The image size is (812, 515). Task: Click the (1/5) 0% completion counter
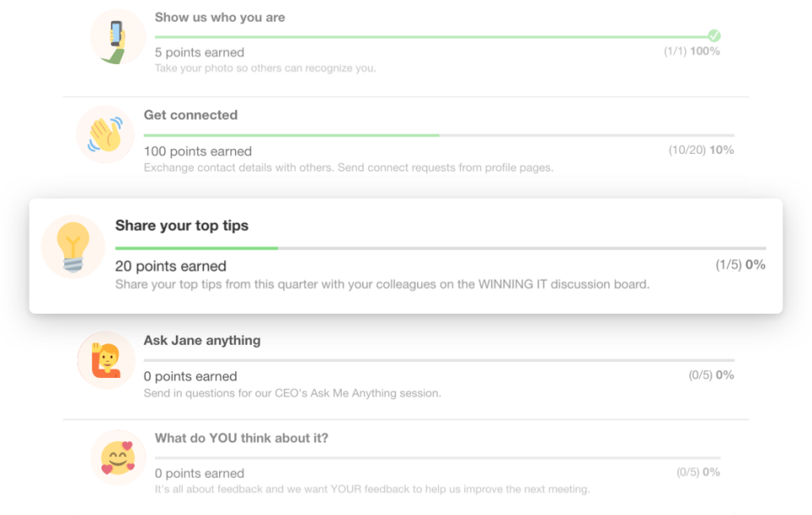tap(741, 265)
